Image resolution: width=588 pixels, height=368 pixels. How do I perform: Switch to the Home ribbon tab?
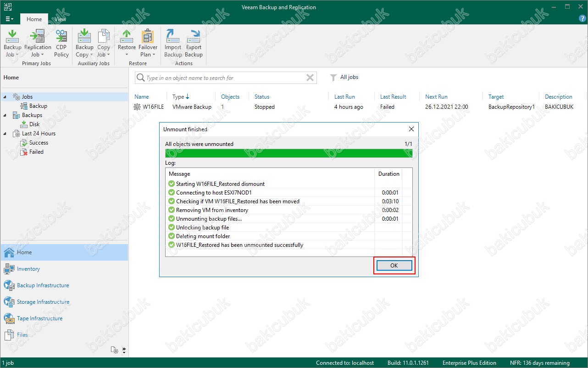(x=34, y=19)
